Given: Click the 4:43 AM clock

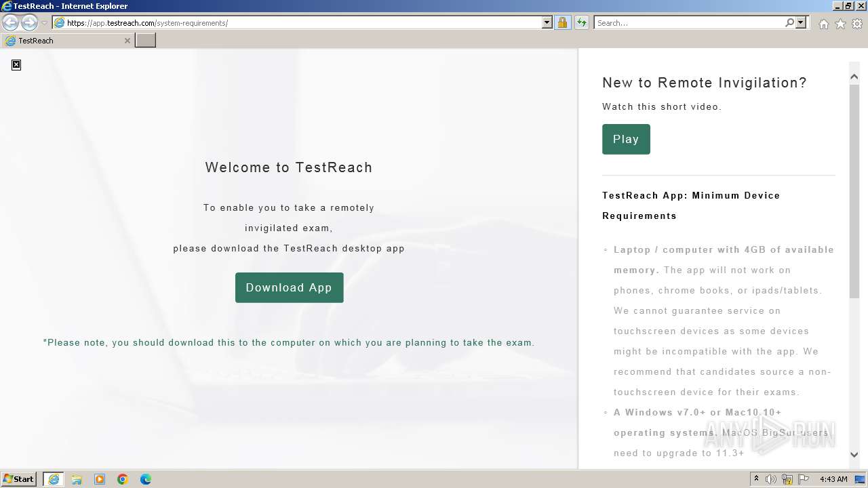Looking at the screenshot, I should [x=833, y=479].
